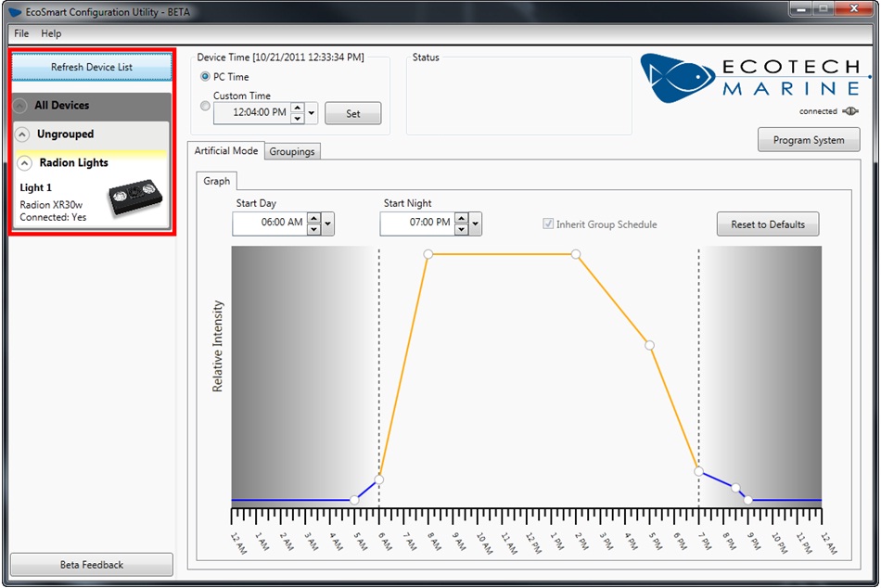The width and height of the screenshot is (881, 588).
Task: Select the graph point at 6 AM line
Action: [378, 479]
